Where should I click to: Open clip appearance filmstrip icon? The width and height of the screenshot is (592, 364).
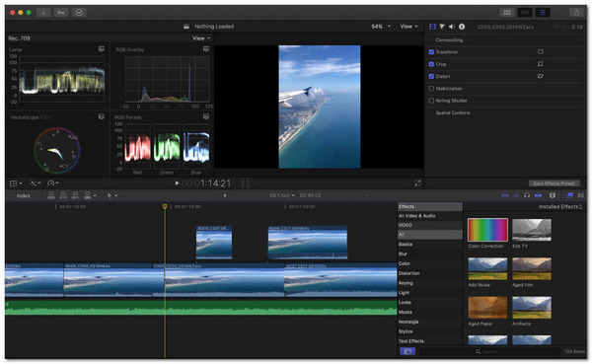553,195
